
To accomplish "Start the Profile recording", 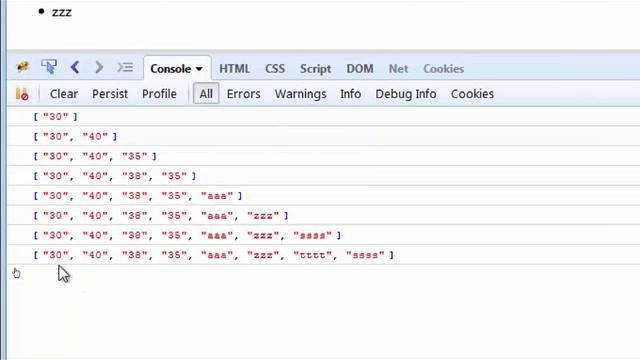I will click(x=159, y=94).
